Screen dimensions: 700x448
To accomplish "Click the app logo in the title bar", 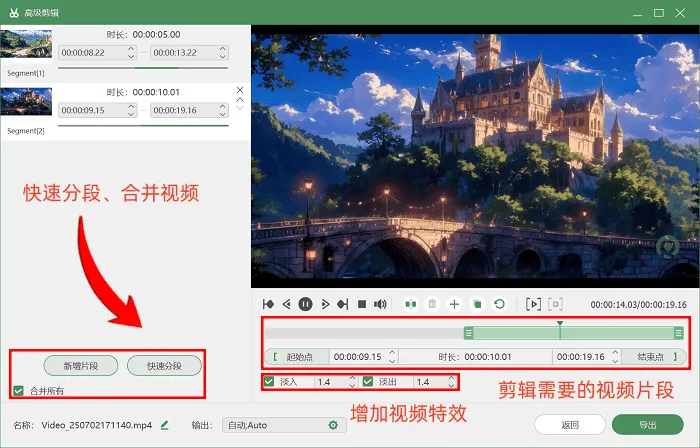I will 14,13.
